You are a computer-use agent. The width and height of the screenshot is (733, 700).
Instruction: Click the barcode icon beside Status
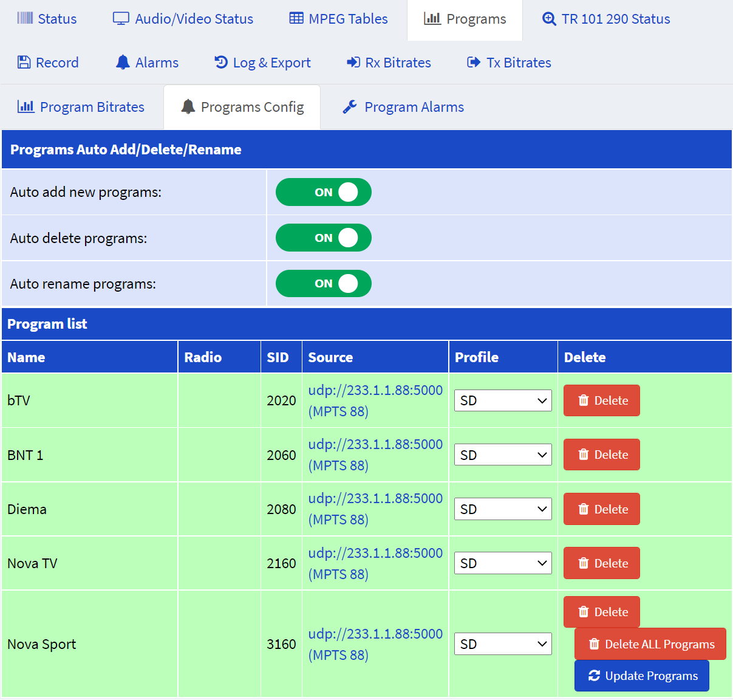coord(25,18)
